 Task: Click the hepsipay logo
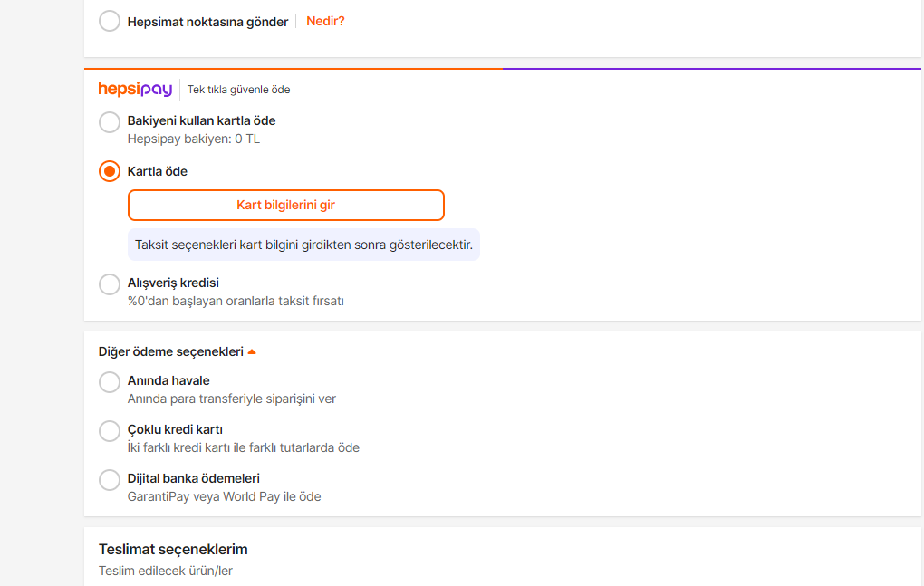[135, 90]
